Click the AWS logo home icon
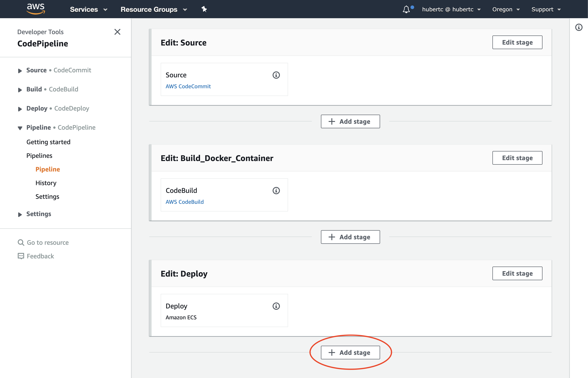Screen dimensions: 588x378 36,9
